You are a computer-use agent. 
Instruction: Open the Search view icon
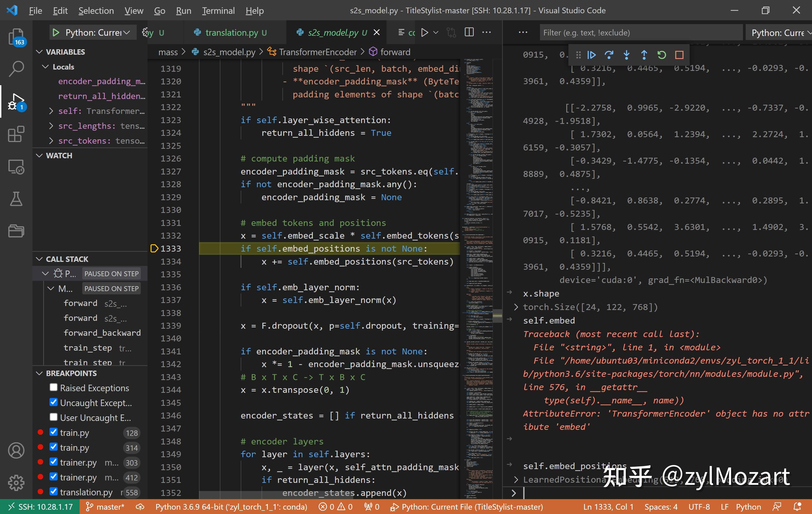coord(16,69)
